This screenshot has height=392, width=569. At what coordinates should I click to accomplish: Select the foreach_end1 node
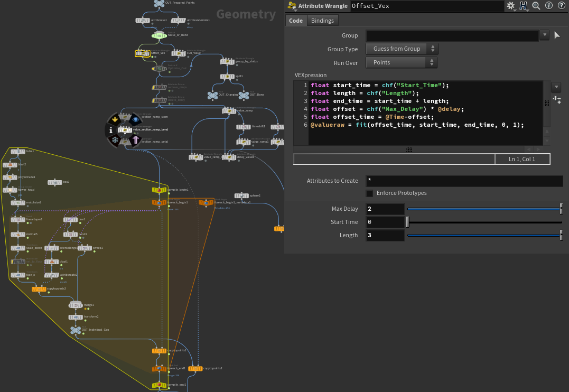159,369
